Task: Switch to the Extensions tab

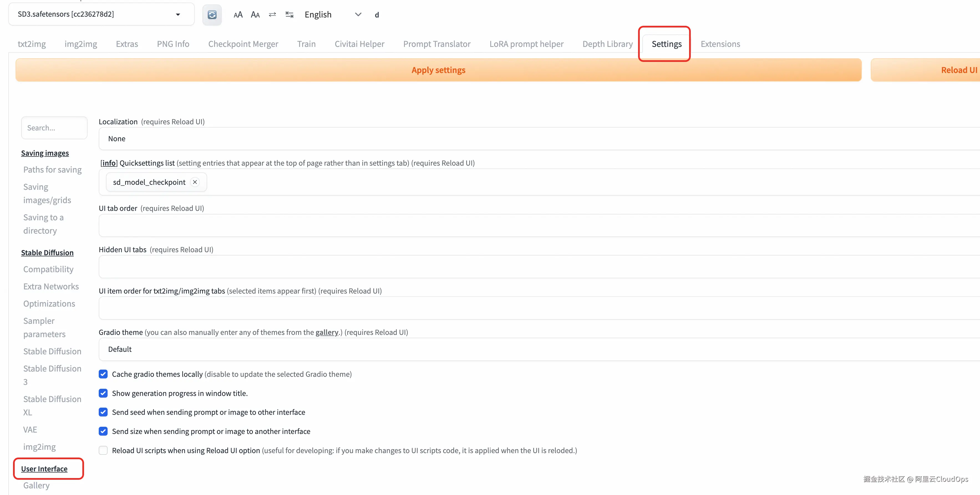Action: point(720,44)
